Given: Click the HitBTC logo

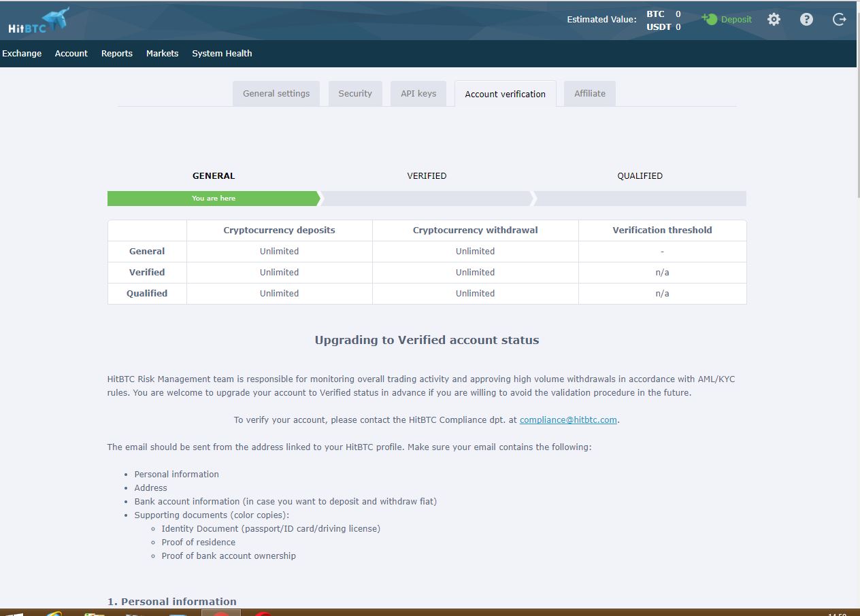Looking at the screenshot, I should [x=38, y=20].
